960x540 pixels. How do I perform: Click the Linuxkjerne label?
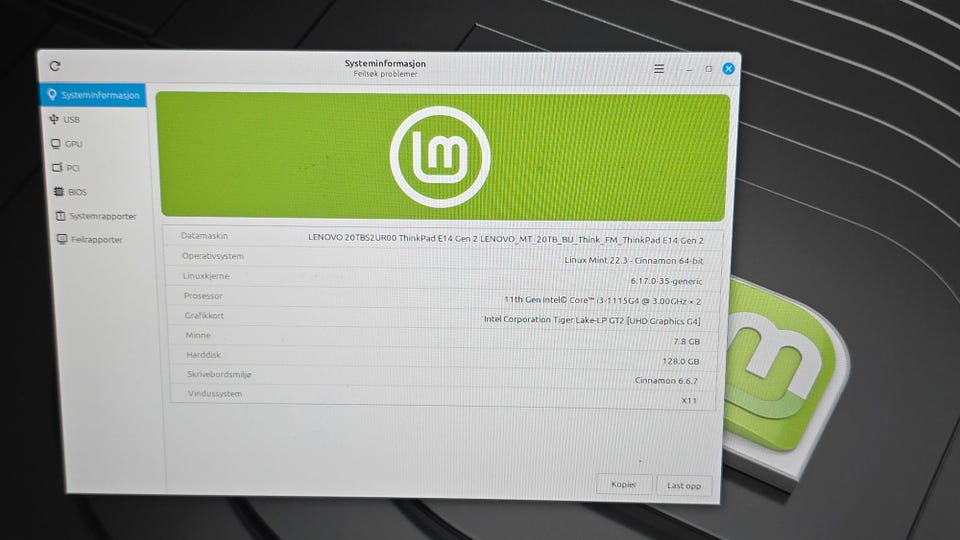pyautogui.click(x=206, y=276)
